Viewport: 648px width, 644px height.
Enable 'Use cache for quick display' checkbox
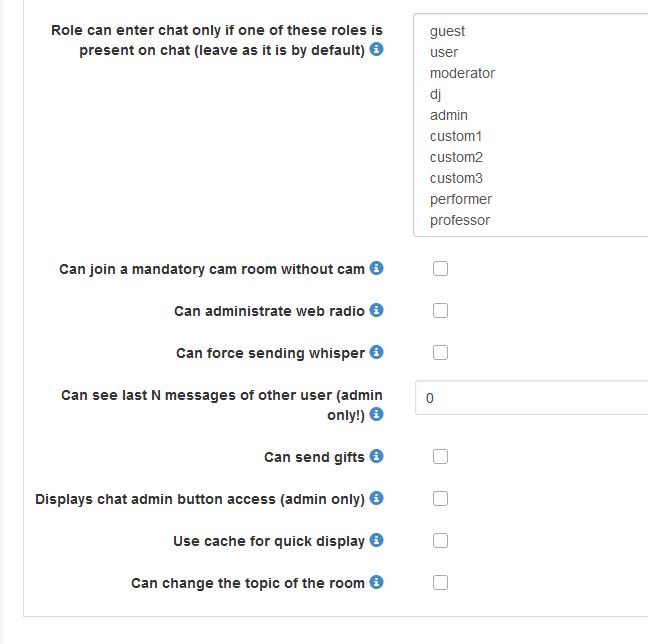point(440,541)
